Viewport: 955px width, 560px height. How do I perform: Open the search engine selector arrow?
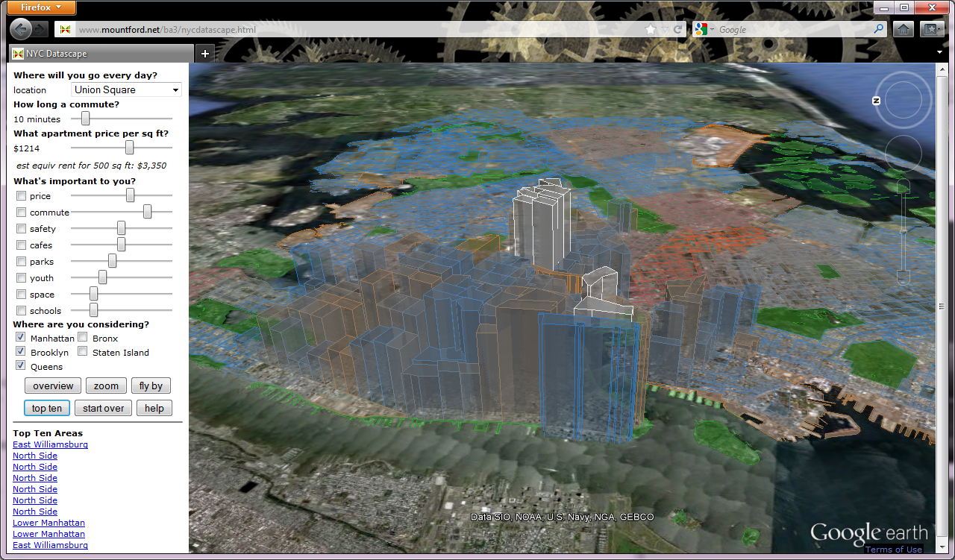[x=713, y=30]
